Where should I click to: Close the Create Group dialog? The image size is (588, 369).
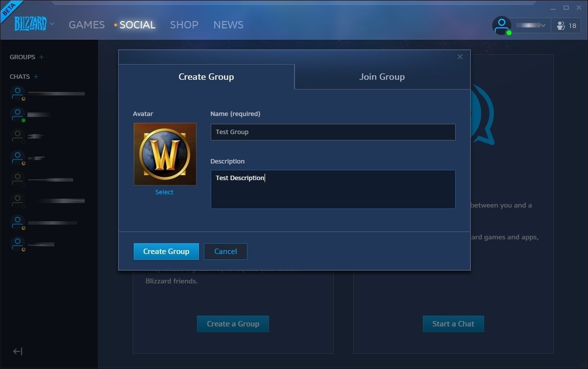(460, 57)
